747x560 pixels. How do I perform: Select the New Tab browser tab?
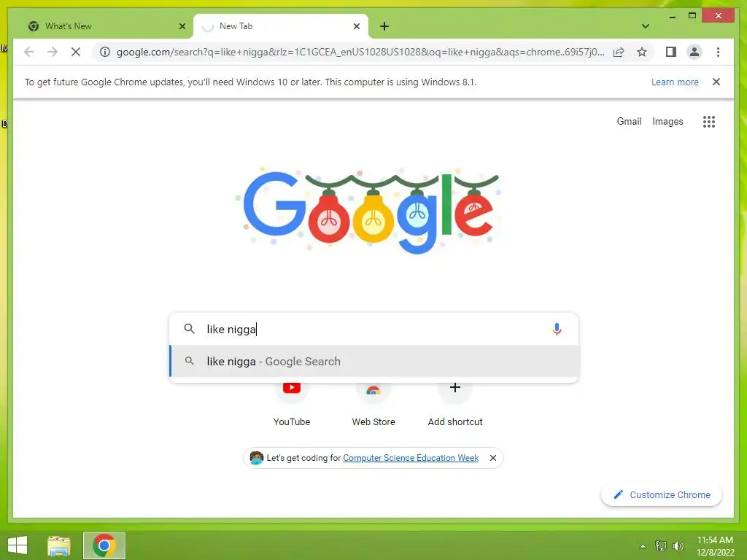[x=280, y=26]
